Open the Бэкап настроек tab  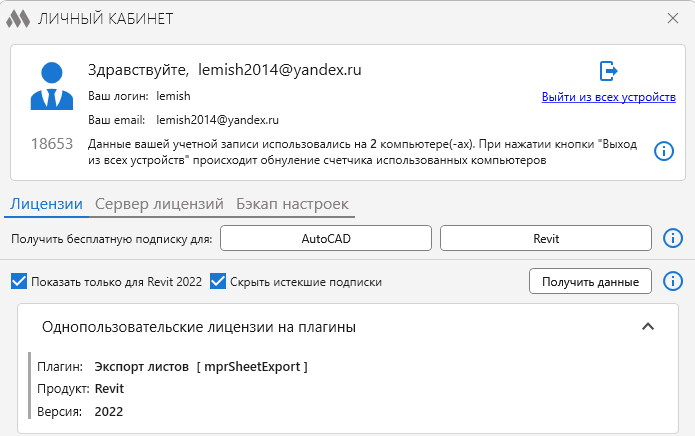(292, 204)
